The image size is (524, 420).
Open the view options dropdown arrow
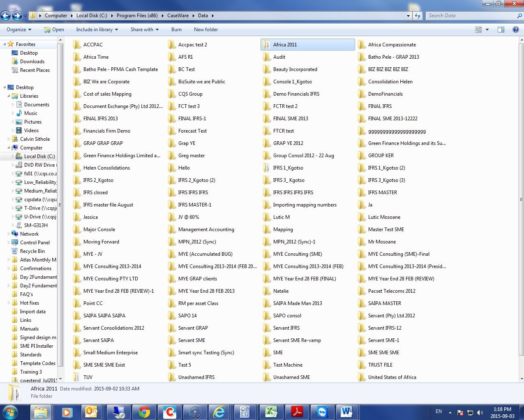tap(487, 30)
